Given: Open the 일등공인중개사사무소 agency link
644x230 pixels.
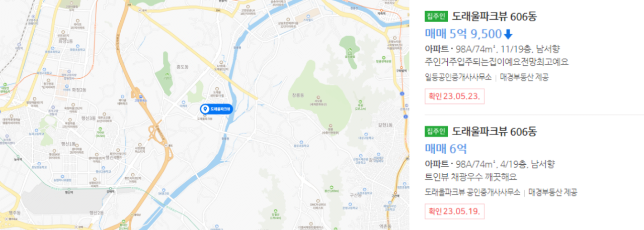Looking at the screenshot, I should [x=458, y=77].
